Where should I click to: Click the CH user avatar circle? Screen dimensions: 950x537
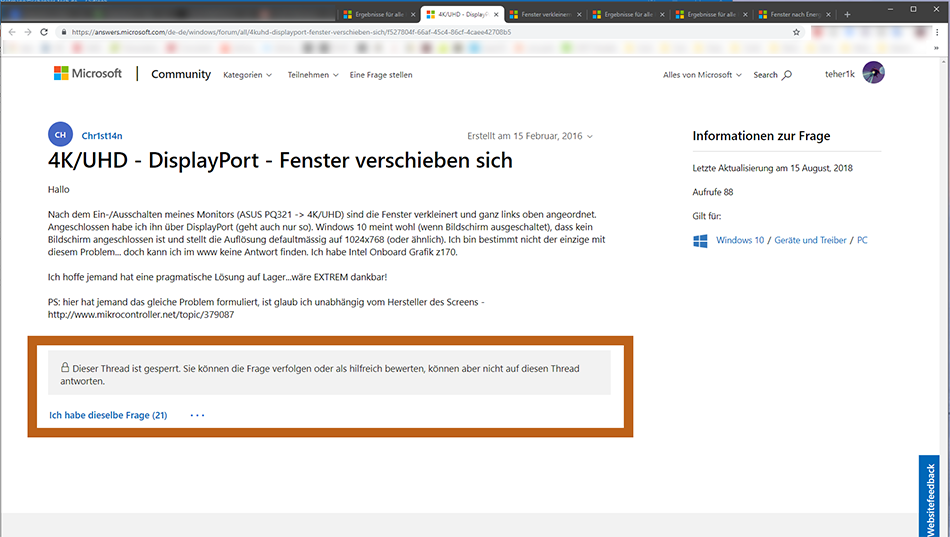61,135
